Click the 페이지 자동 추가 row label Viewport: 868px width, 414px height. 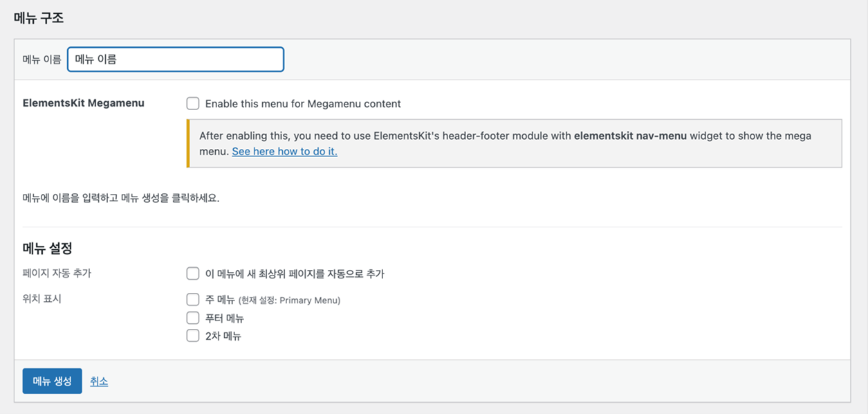click(x=57, y=273)
